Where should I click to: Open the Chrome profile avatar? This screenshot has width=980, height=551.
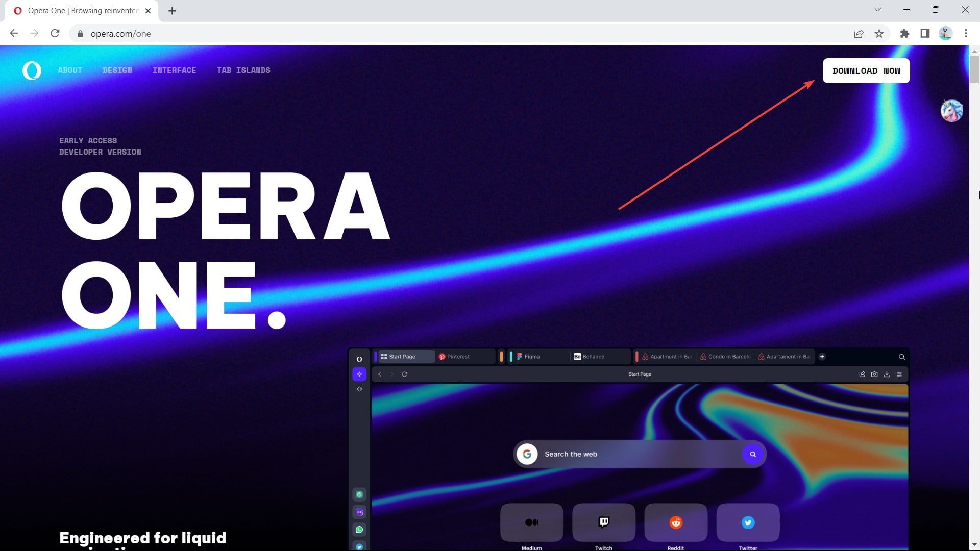point(945,34)
